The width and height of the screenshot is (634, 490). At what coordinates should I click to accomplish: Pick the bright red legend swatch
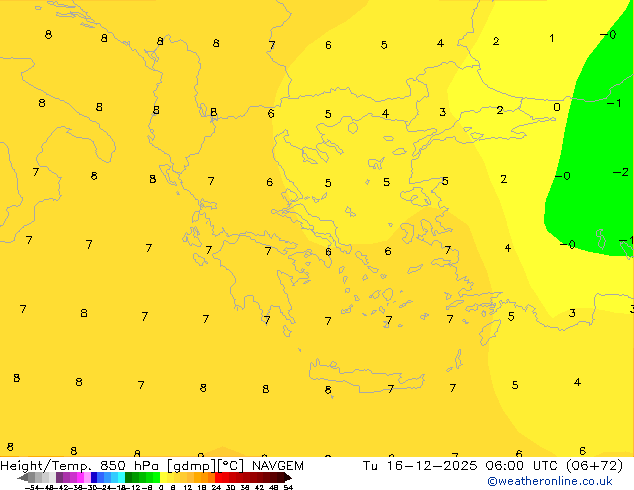(218, 477)
